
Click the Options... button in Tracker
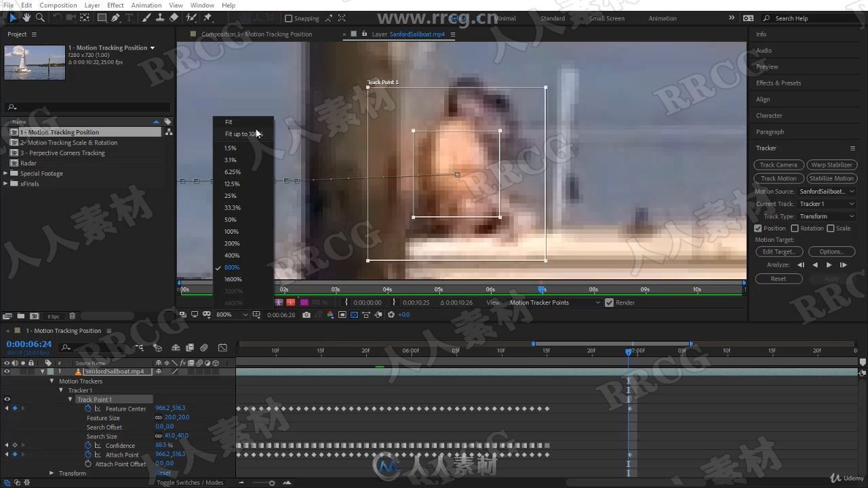tap(831, 251)
